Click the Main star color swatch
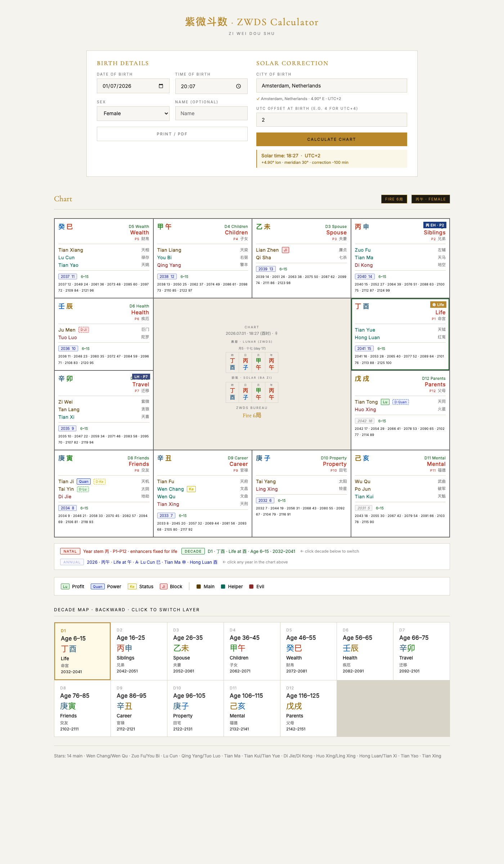504x864 pixels. [199, 586]
